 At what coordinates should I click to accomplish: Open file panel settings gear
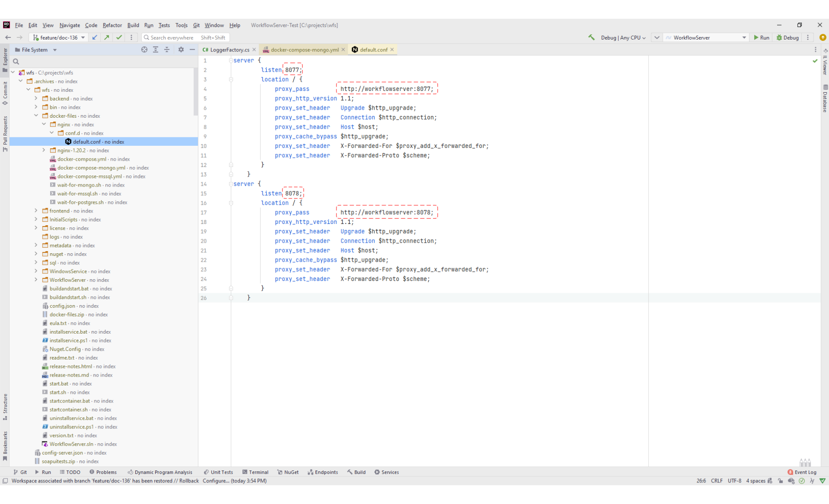tap(181, 50)
